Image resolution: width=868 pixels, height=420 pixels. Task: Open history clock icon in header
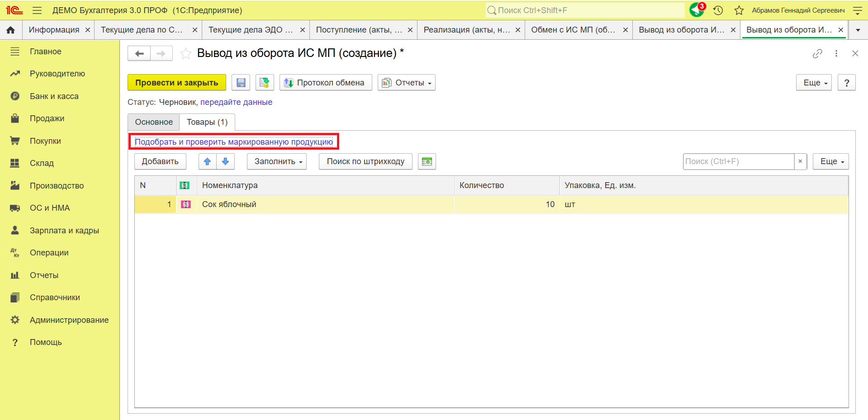[x=718, y=10]
